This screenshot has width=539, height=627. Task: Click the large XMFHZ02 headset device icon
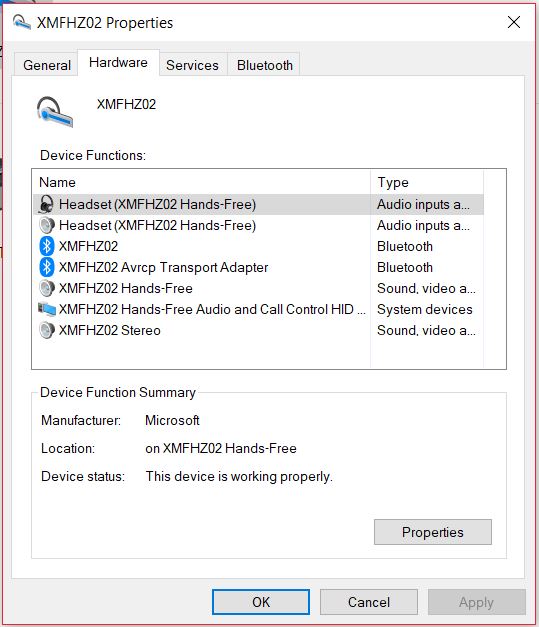55,112
